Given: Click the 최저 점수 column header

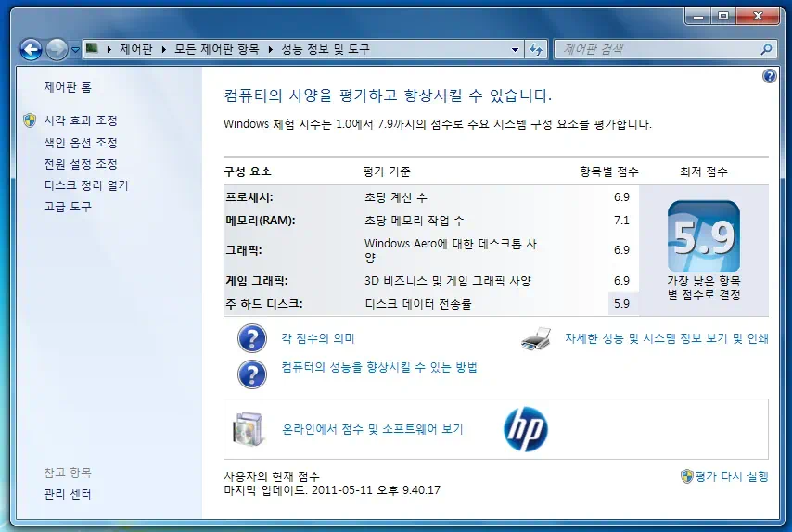Looking at the screenshot, I should 704,171.
